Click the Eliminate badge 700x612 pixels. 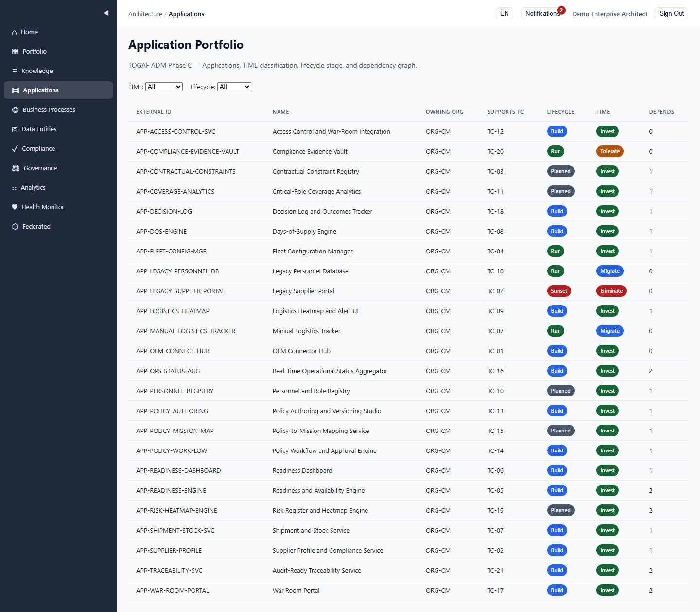tap(612, 291)
